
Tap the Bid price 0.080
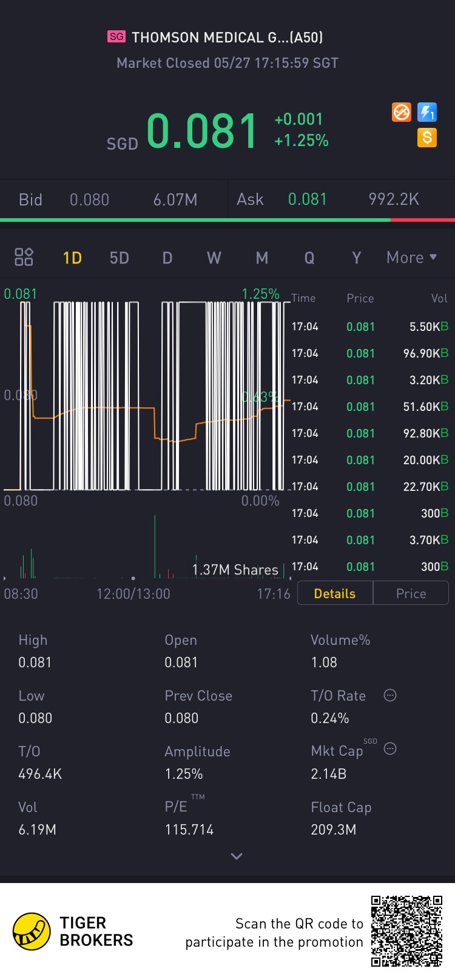coord(89,199)
